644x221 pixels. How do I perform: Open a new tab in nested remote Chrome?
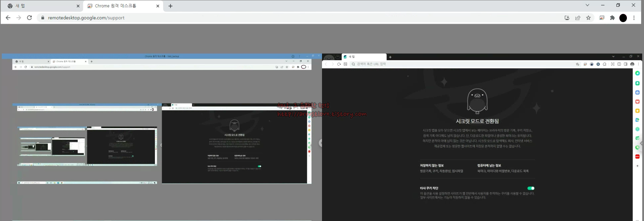[92, 61]
